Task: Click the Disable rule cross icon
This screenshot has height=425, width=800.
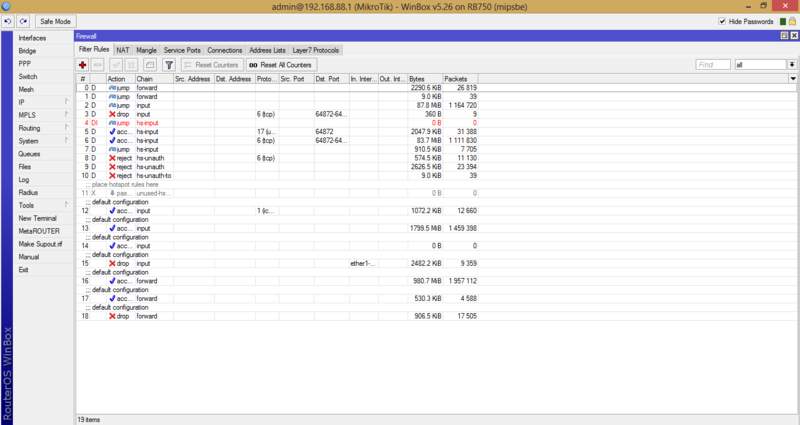Action: click(132, 65)
